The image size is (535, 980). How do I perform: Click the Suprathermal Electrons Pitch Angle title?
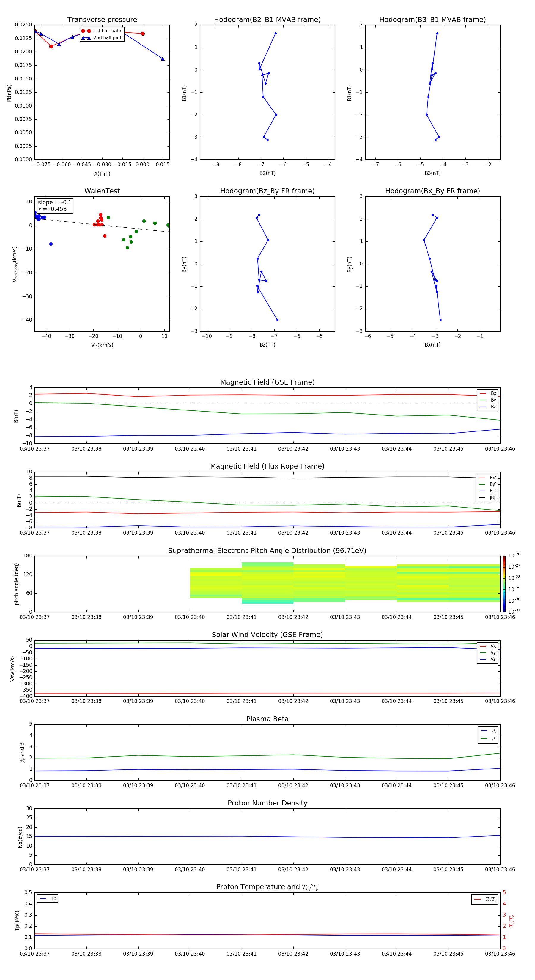point(267,551)
